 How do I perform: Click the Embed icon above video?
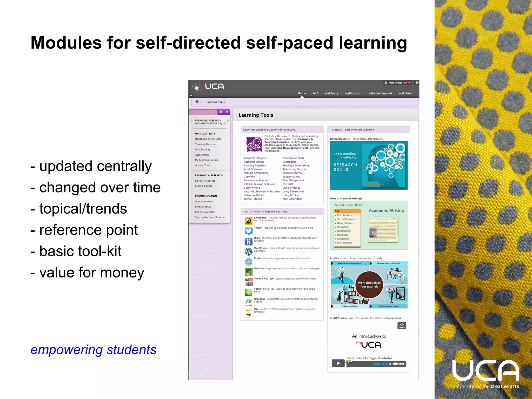click(x=402, y=325)
